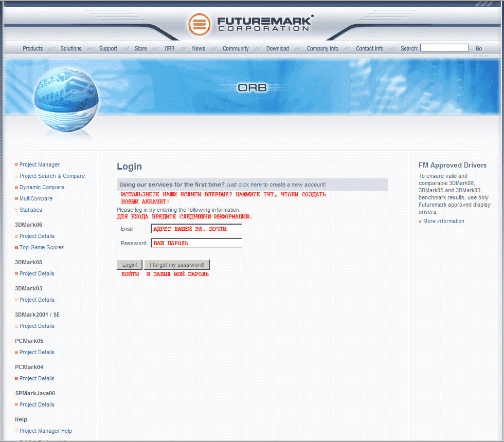Click bullet icon beside Statistics
Viewport: 504px width, 442px height.
tap(16, 210)
